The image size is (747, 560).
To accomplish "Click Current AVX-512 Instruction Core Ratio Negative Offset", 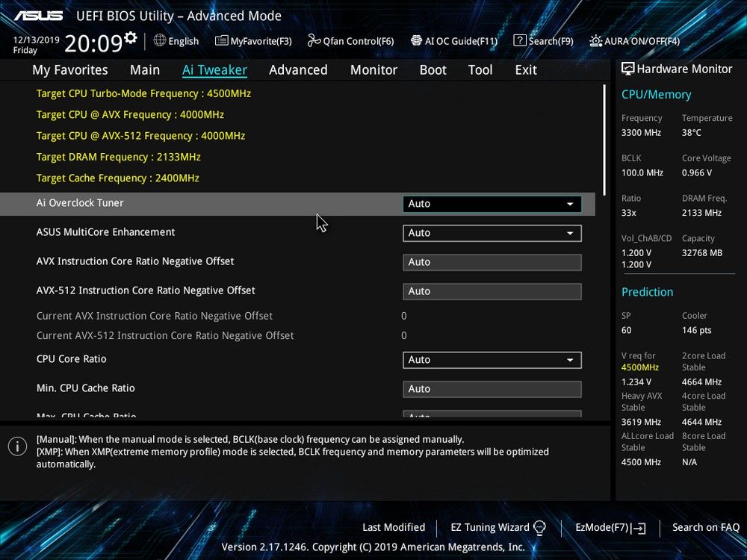I will click(165, 336).
